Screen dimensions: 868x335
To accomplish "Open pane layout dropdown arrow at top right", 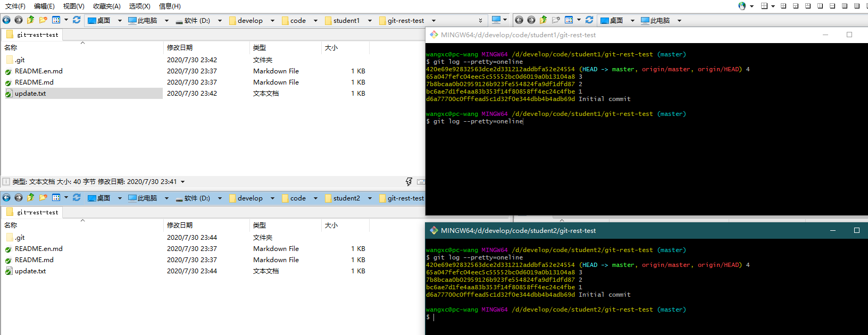I will coord(773,6).
